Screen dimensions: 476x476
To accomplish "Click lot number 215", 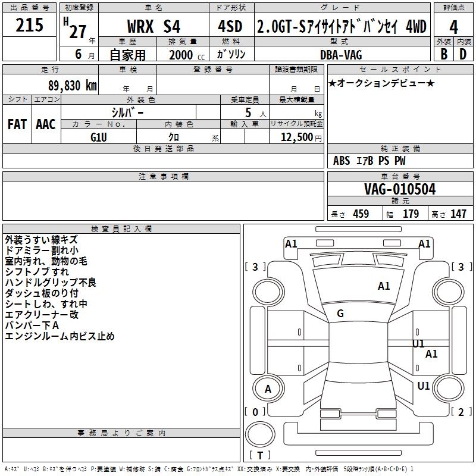I will point(29,25).
